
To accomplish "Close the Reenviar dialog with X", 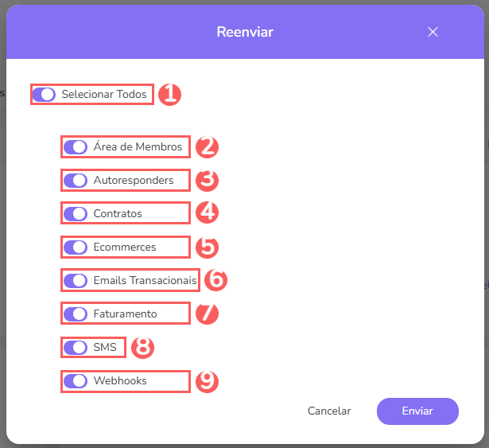I will click(433, 32).
